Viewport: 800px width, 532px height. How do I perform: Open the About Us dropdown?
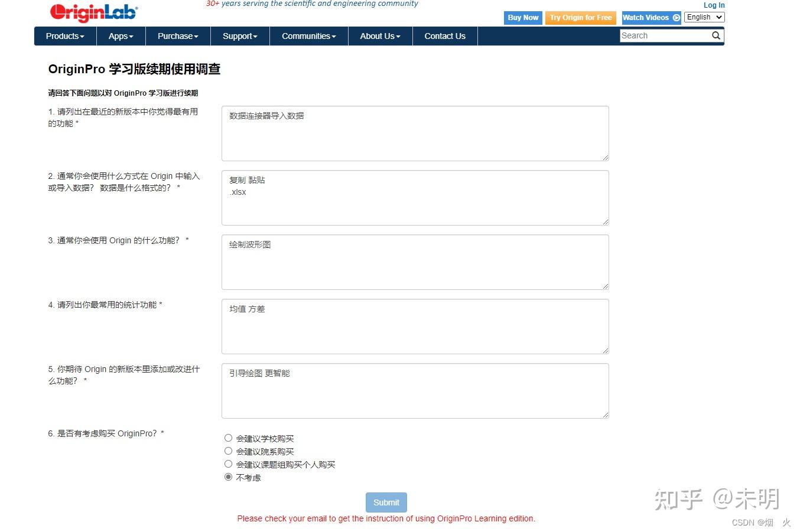click(379, 36)
